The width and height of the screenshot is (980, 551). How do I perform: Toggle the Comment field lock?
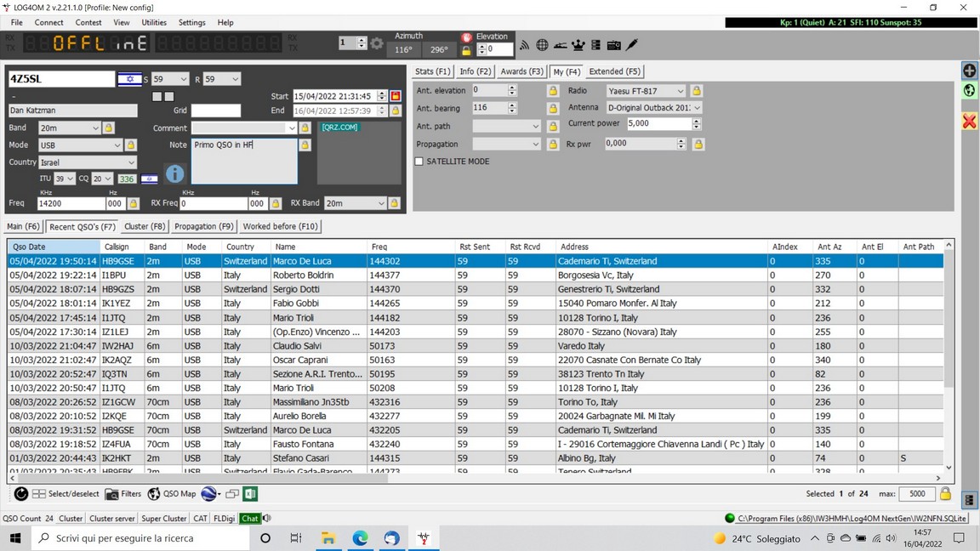coord(305,128)
